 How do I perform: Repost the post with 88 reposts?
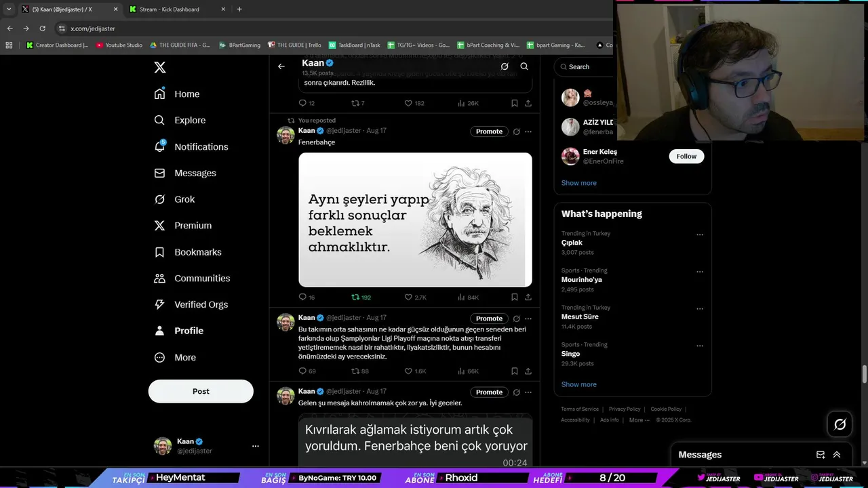coord(360,371)
